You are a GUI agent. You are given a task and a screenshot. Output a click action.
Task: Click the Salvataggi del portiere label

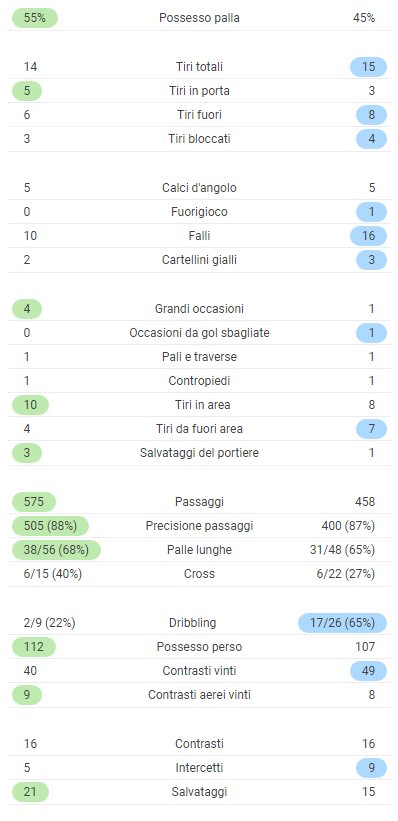(200, 453)
